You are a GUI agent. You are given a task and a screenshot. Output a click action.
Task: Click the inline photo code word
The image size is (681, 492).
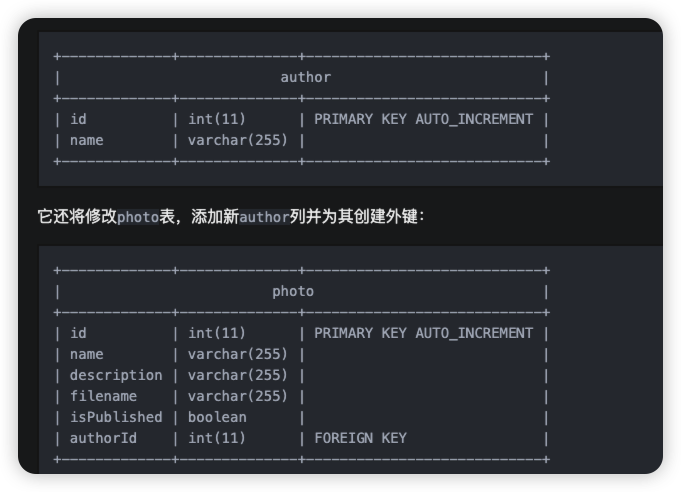(x=138, y=217)
